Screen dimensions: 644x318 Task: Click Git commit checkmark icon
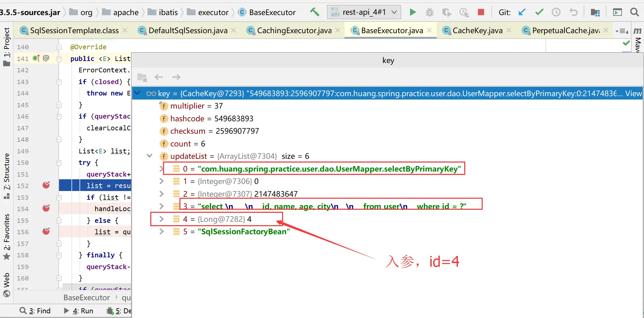coord(539,12)
